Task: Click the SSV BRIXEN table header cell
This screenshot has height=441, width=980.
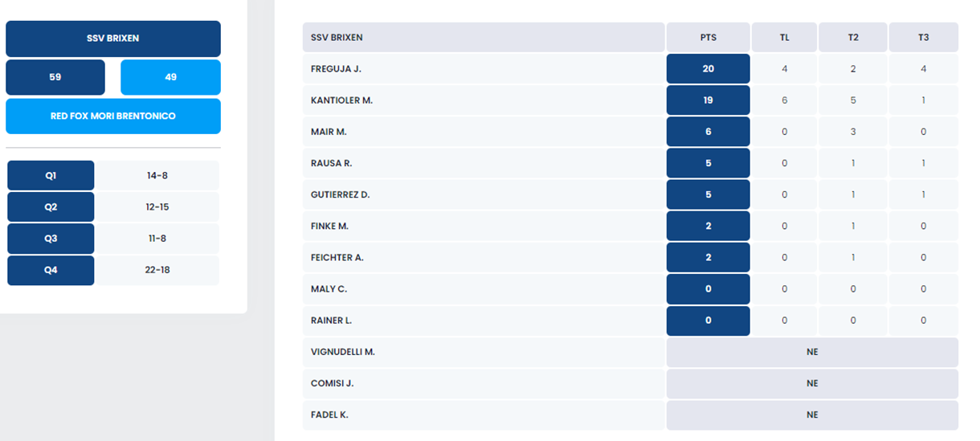Action: coord(483,38)
